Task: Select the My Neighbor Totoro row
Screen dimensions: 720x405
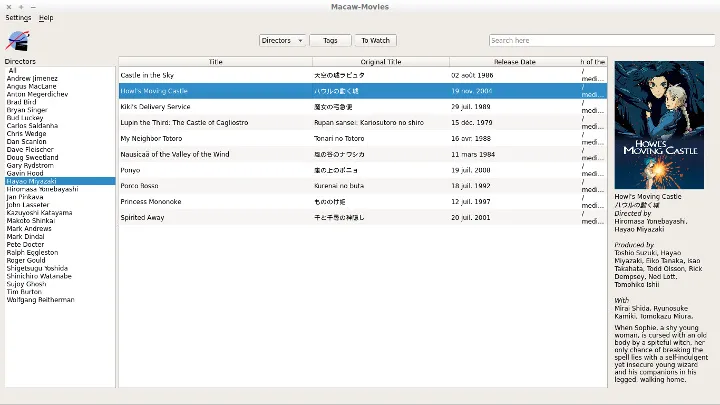Action: point(363,138)
